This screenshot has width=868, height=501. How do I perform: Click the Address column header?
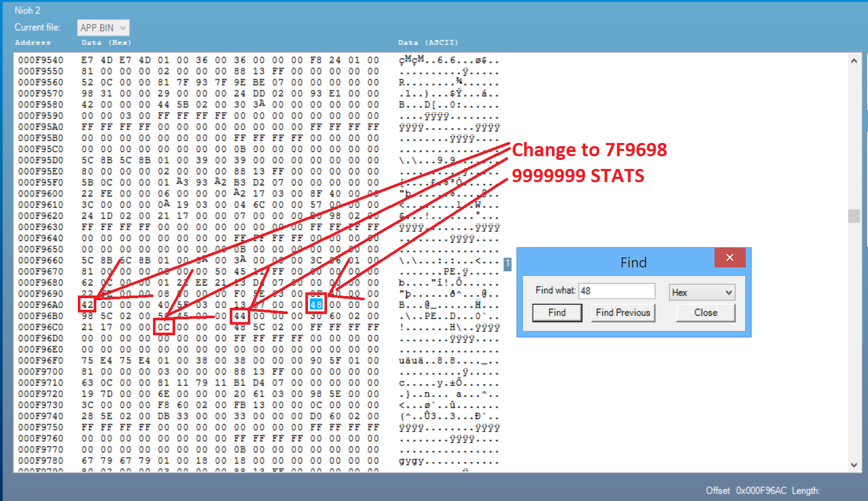coord(33,42)
